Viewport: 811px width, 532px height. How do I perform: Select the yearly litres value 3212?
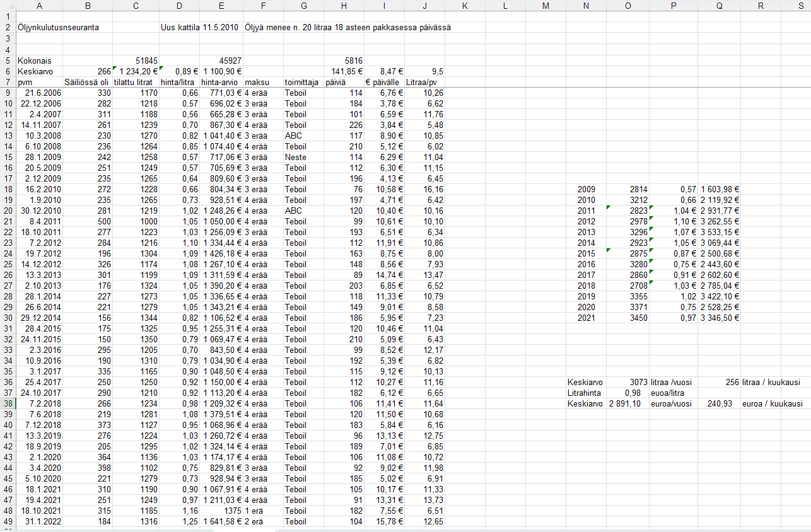(627, 200)
